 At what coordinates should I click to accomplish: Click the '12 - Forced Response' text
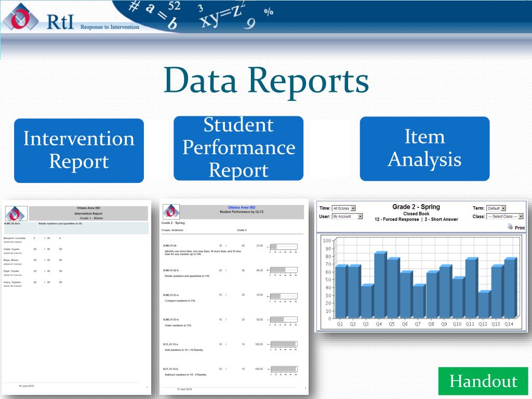click(396, 220)
